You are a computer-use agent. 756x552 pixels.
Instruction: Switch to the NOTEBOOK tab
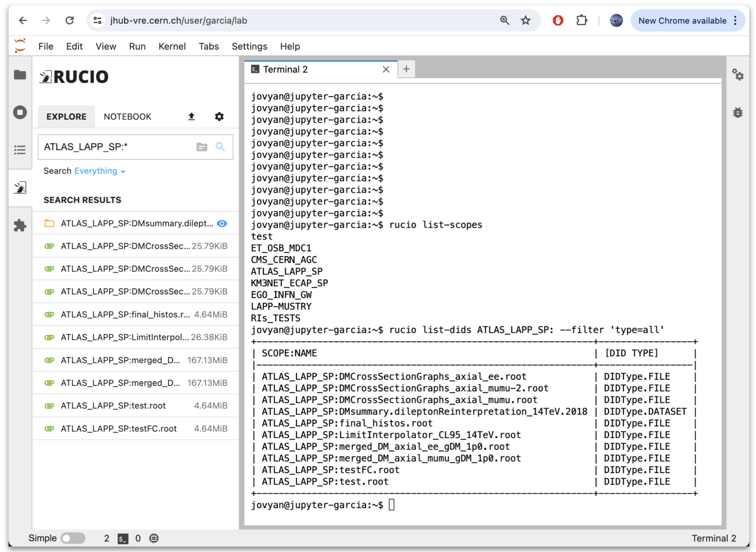tap(127, 117)
